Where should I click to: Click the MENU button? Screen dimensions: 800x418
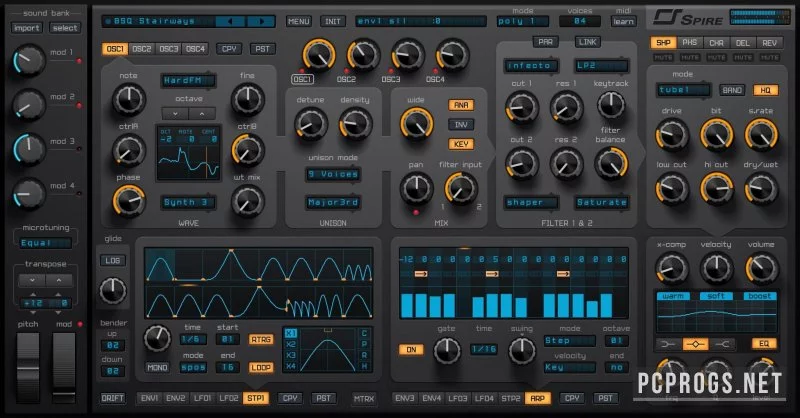(x=298, y=21)
